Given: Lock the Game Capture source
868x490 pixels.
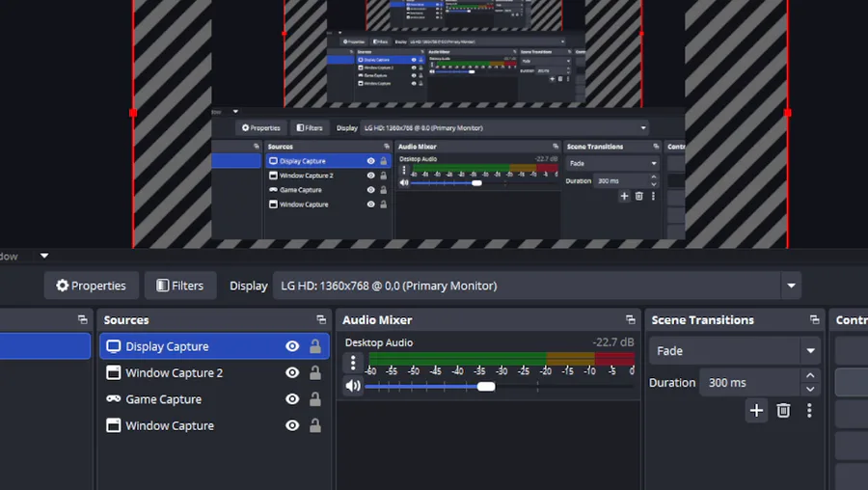Looking at the screenshot, I should (x=315, y=399).
